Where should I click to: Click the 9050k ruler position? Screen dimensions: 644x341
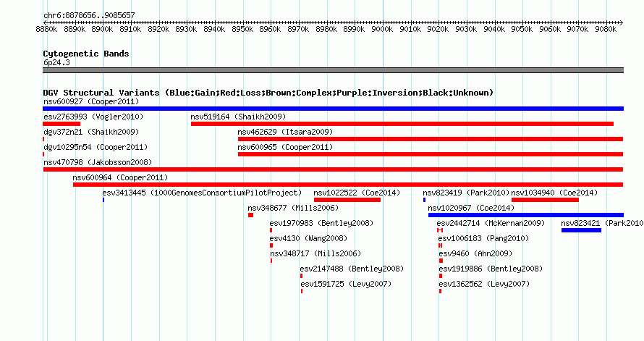pyautogui.click(x=522, y=30)
